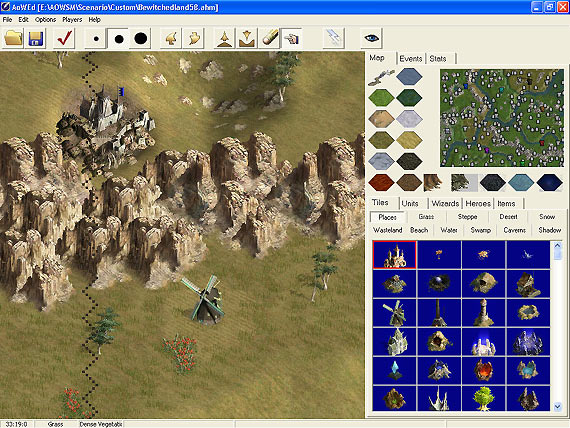
Task: Choose the Swamp tile category
Action: point(481,230)
